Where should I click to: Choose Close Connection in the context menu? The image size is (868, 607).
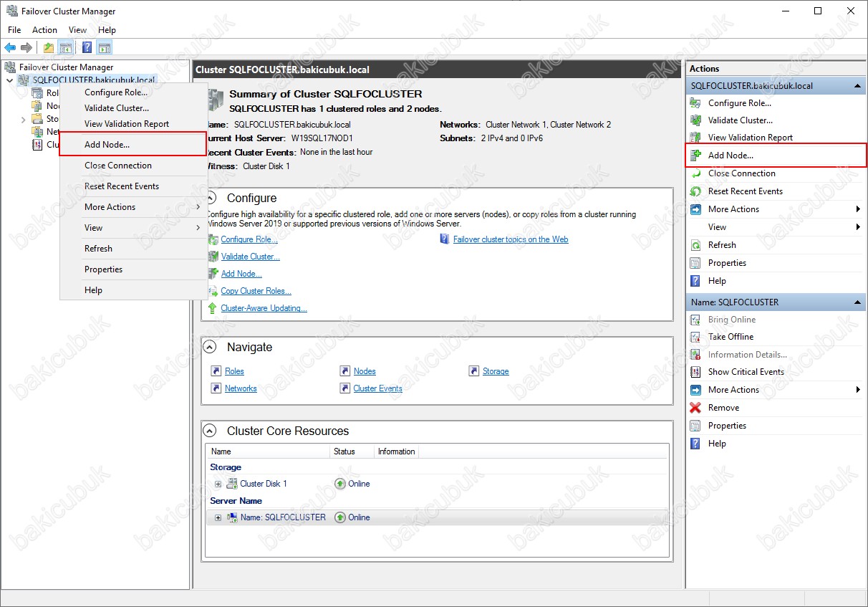[133, 166]
